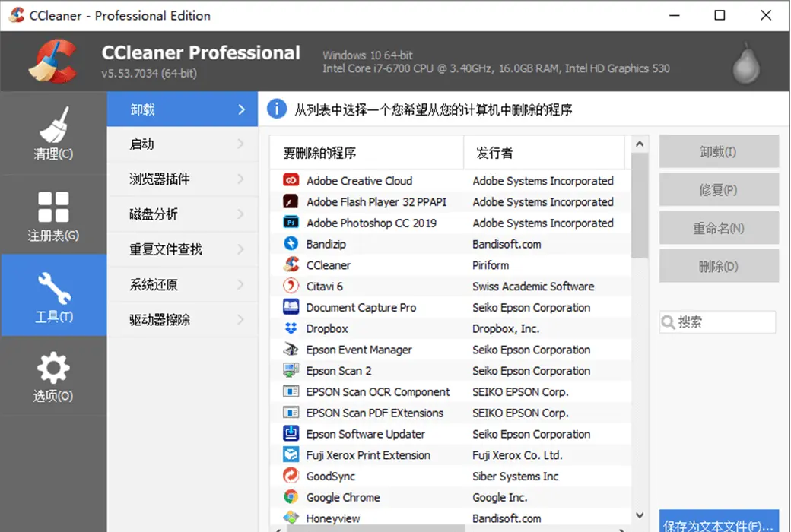Select Swiss Academic Software cell

533,287
